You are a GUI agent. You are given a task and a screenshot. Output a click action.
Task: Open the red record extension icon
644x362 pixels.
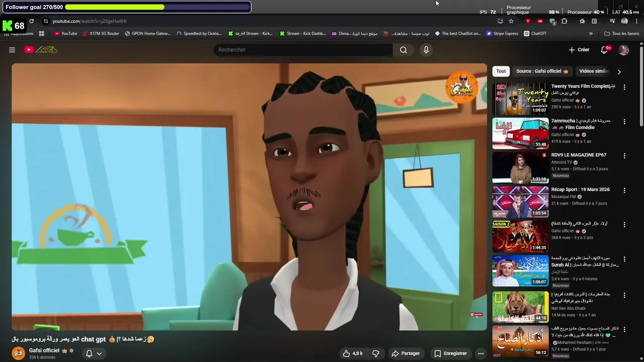tap(540, 21)
